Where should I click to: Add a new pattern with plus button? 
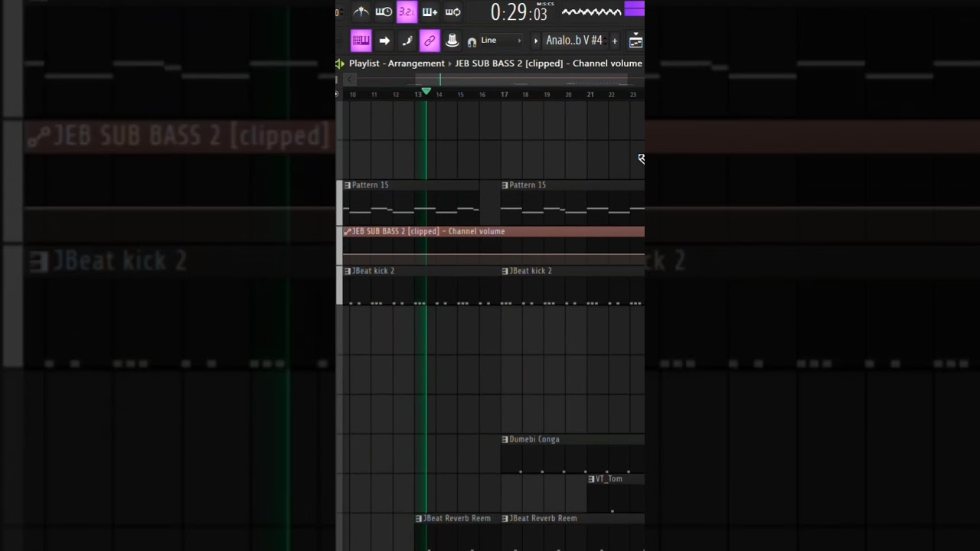(x=614, y=41)
